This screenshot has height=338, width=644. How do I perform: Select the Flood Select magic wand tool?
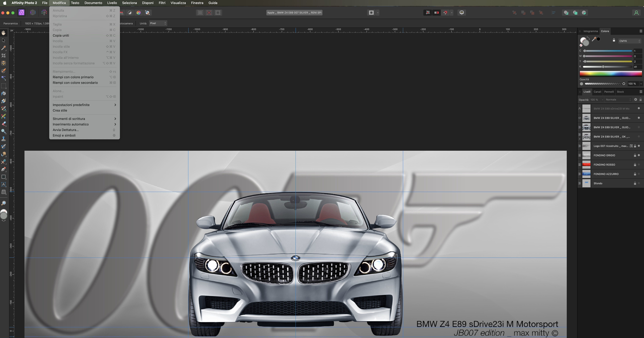pyautogui.click(x=4, y=78)
